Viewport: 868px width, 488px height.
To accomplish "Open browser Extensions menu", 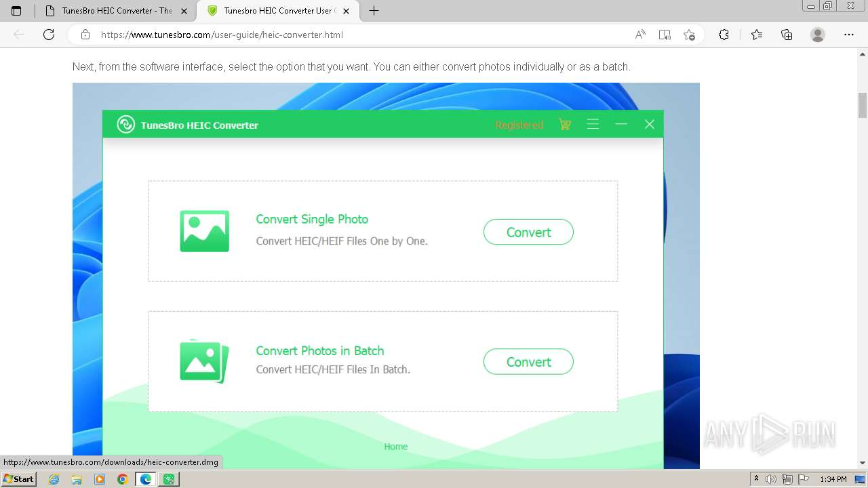I will [x=724, y=35].
